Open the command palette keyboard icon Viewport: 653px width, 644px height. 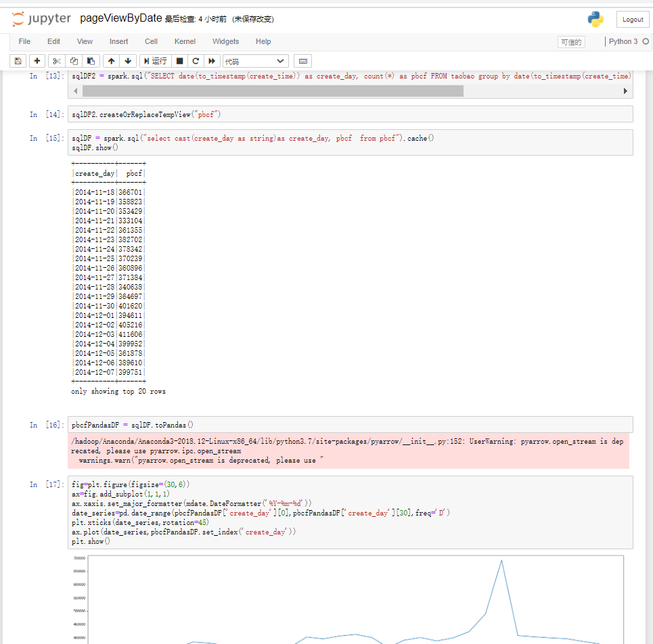302,61
